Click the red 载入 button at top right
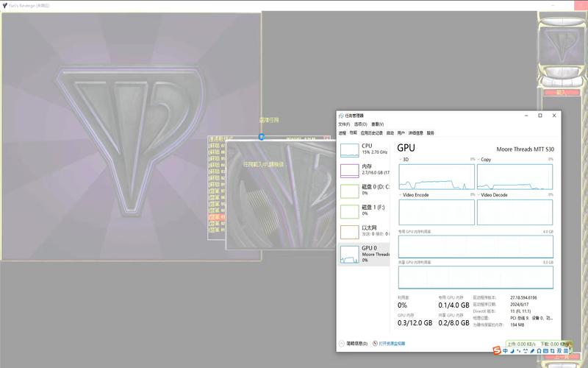This screenshot has width=588, height=368. tap(562, 93)
